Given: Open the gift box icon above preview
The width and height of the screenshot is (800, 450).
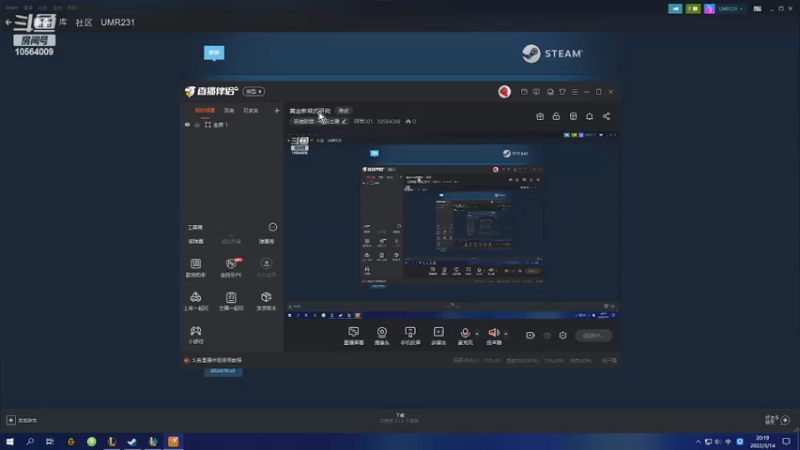Looking at the screenshot, I should (x=540, y=116).
